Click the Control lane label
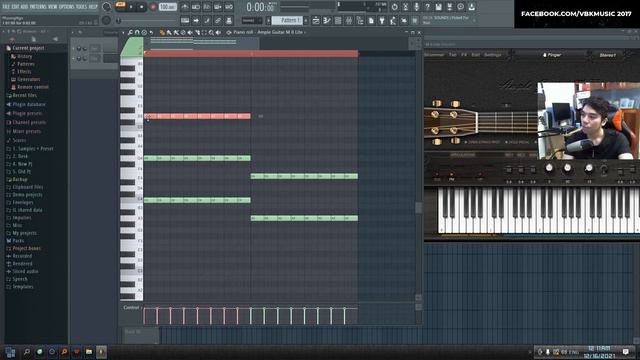The image size is (640, 360). [131, 307]
